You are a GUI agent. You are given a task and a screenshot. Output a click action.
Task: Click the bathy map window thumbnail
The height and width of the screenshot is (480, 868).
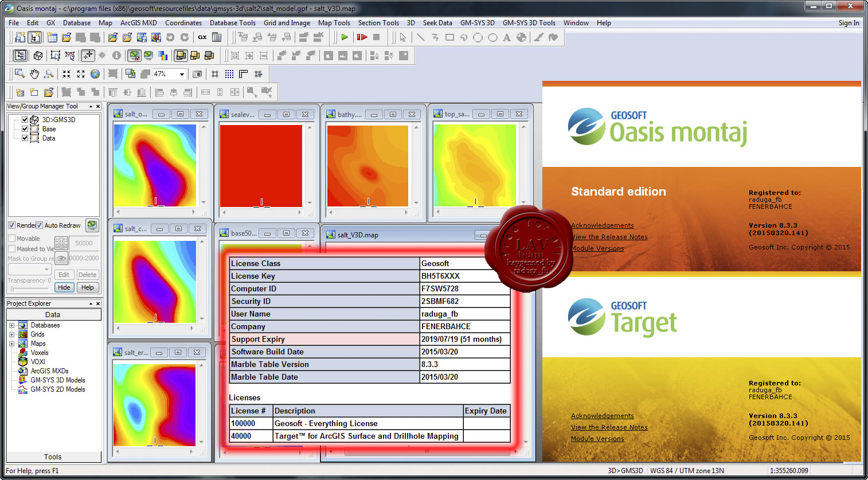tap(367, 166)
